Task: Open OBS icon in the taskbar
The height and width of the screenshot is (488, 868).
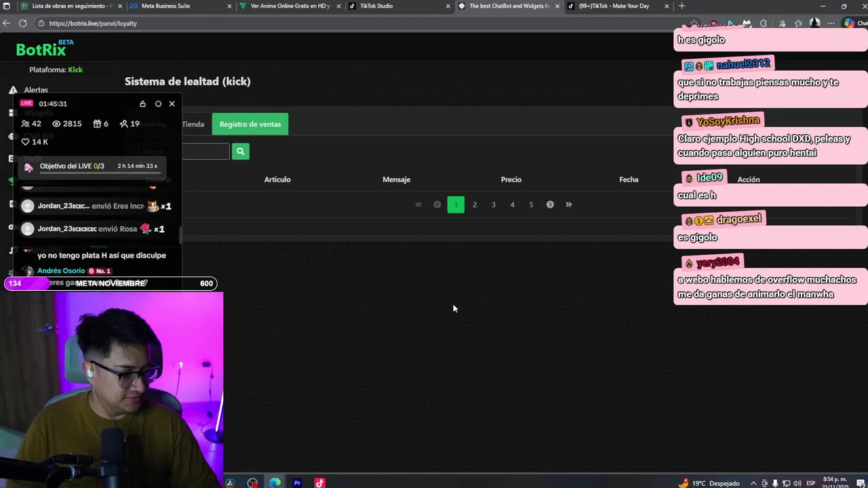Action: (x=252, y=483)
